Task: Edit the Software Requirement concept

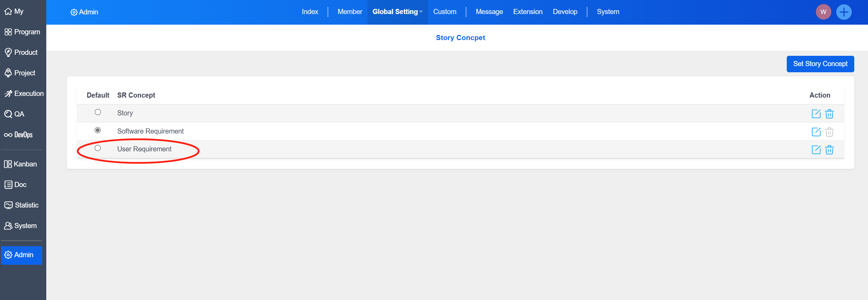Action: [816, 132]
